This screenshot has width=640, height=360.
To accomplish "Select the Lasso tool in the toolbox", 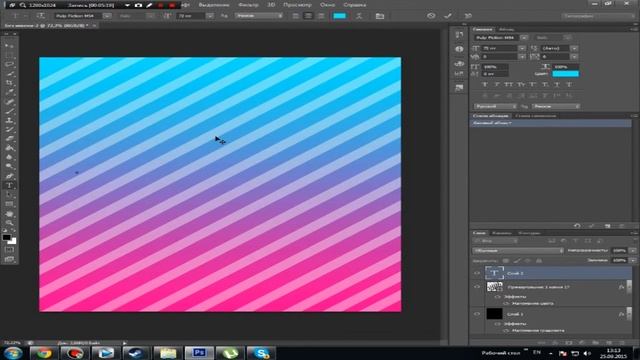I will point(9,64).
